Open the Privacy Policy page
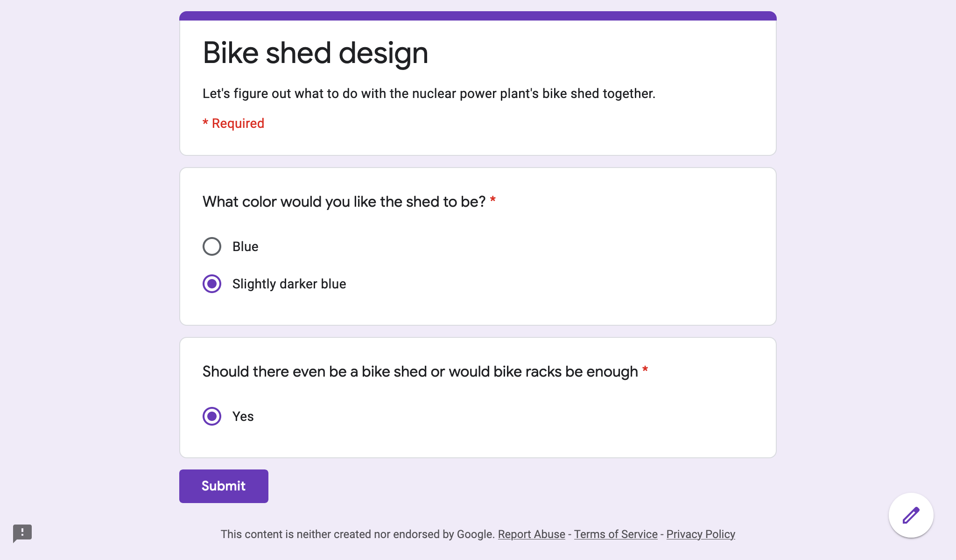This screenshot has width=956, height=560. 701,534
